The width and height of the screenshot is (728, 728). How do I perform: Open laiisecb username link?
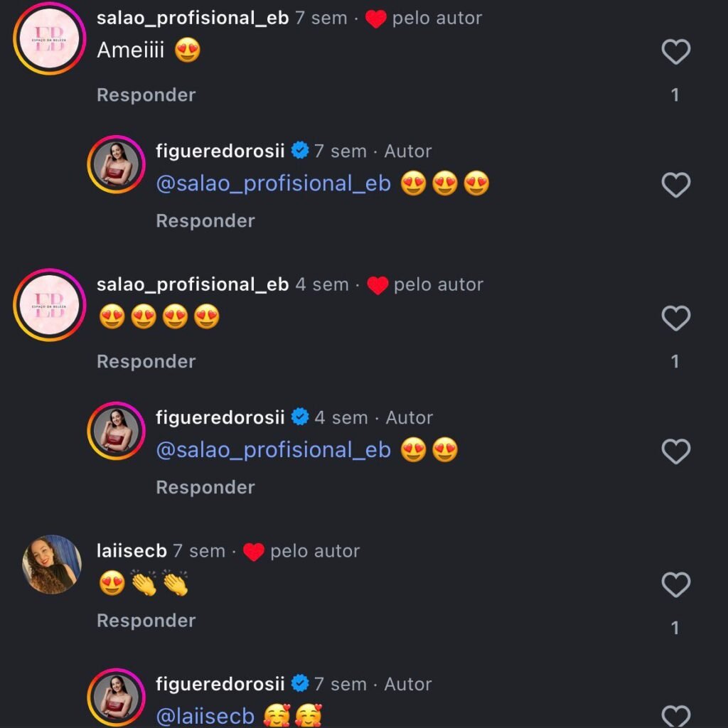tap(132, 551)
